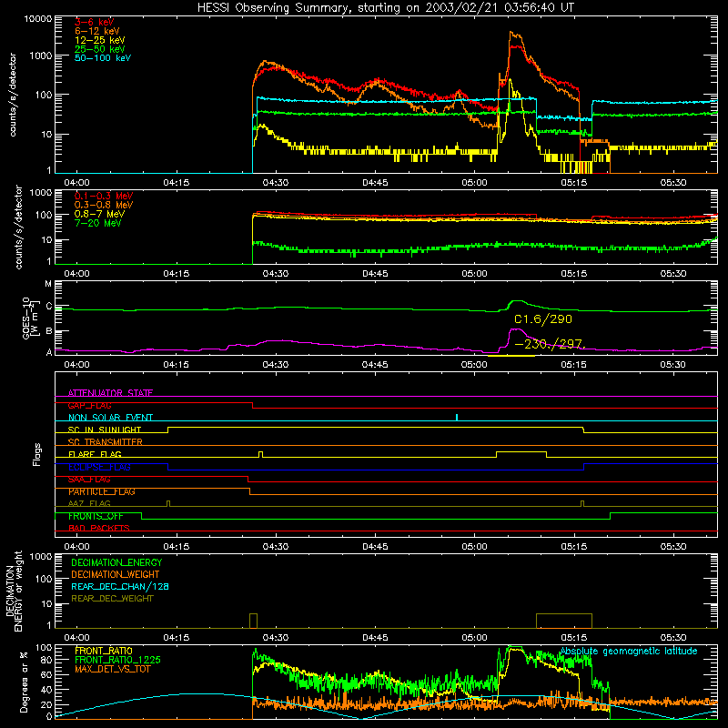Click the -230./297. position annotation
Screen dimensions: 728x728
coord(551,344)
